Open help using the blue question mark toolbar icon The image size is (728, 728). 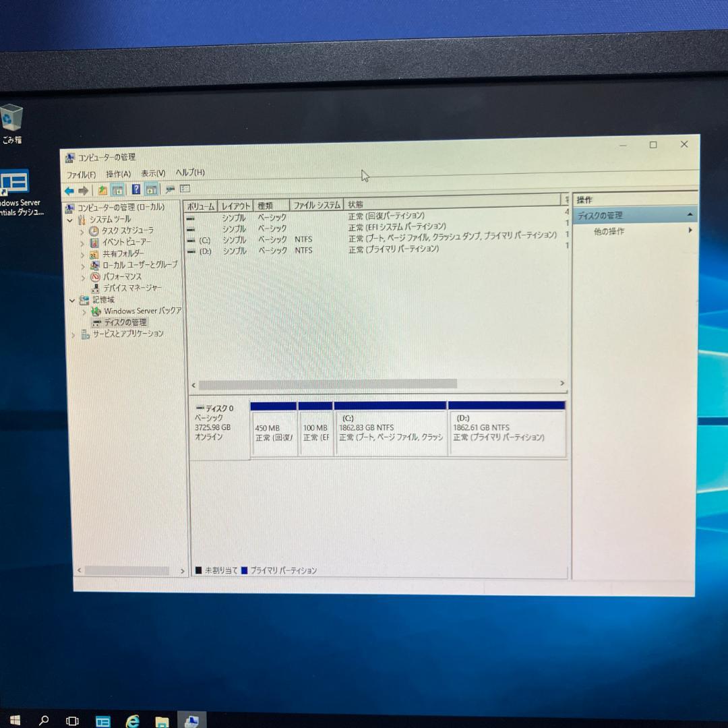pos(137,190)
